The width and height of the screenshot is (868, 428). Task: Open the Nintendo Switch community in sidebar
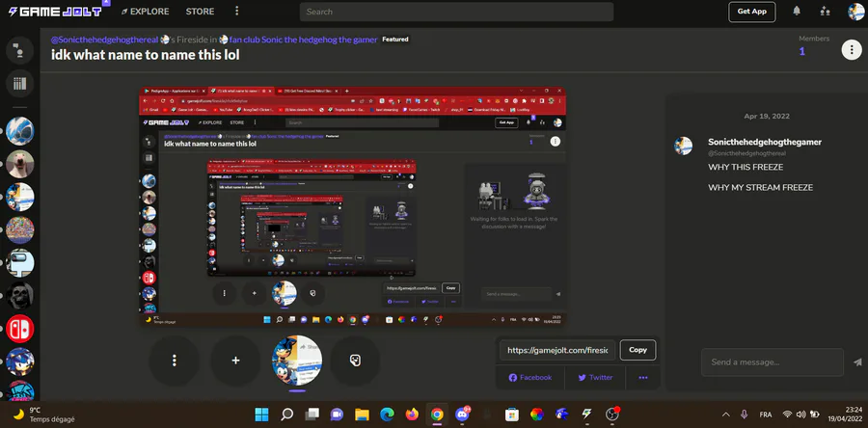click(x=20, y=329)
